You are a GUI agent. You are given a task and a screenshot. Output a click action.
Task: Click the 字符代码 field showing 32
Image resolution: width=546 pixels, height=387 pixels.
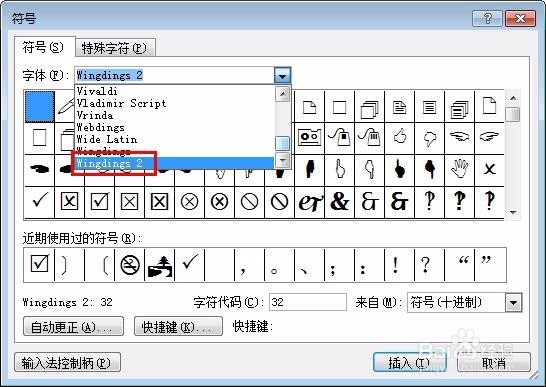point(308,302)
